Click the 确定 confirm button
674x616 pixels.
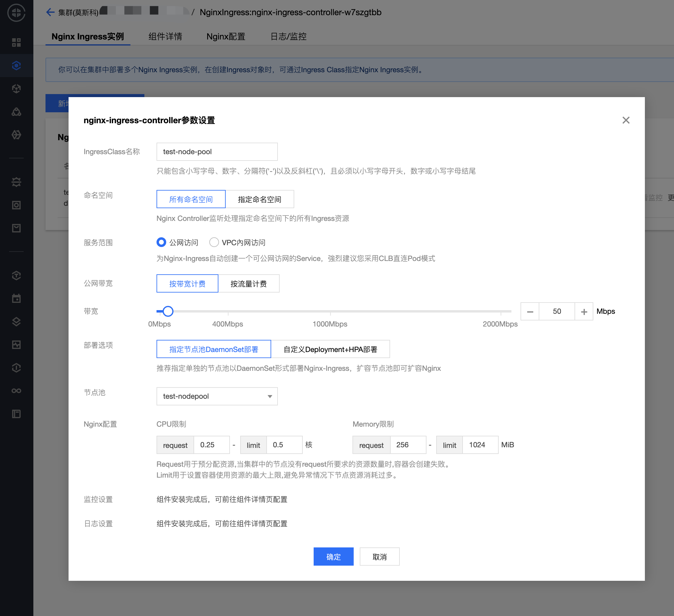pos(333,557)
